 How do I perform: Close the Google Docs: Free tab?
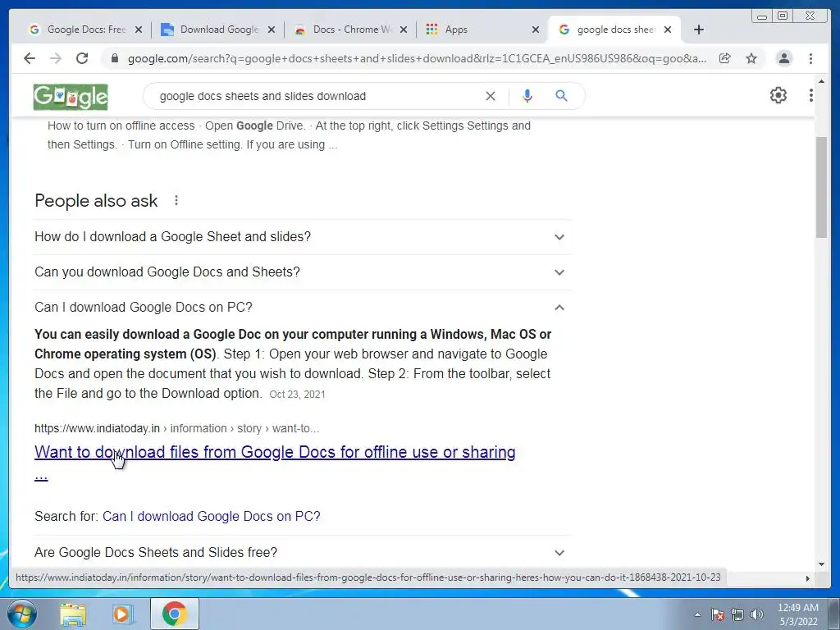point(139,30)
